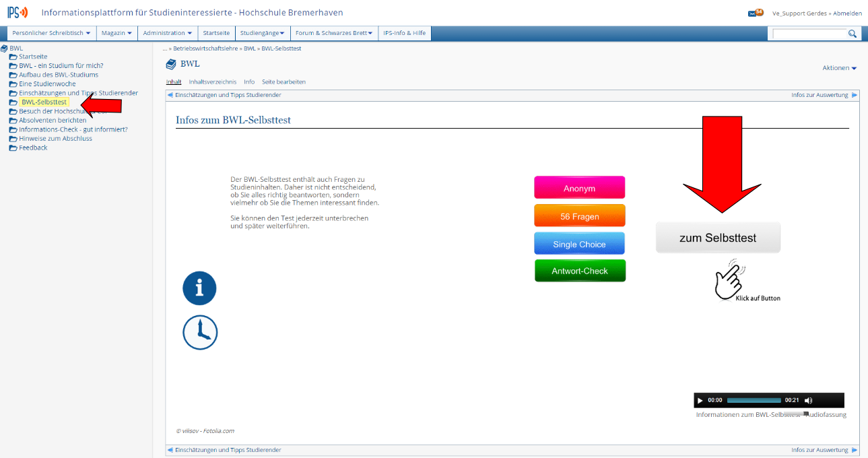Click the left arrow in the top page navigation

[x=170, y=95]
